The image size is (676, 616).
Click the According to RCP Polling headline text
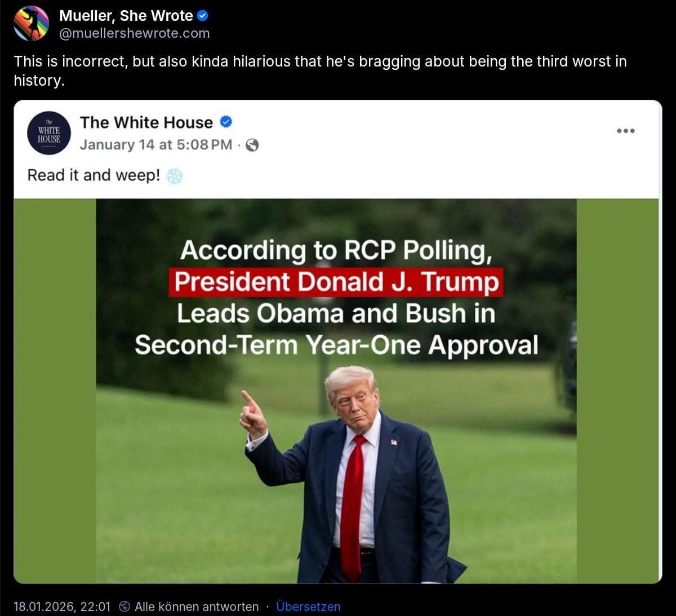(x=336, y=250)
